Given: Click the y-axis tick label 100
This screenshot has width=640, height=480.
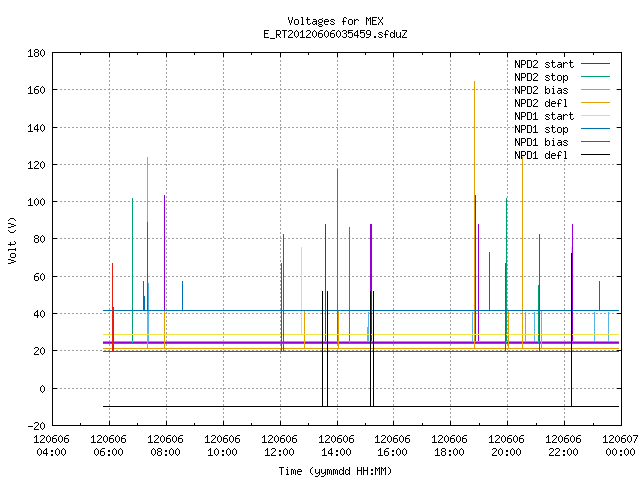Looking at the screenshot, I should [x=36, y=202].
